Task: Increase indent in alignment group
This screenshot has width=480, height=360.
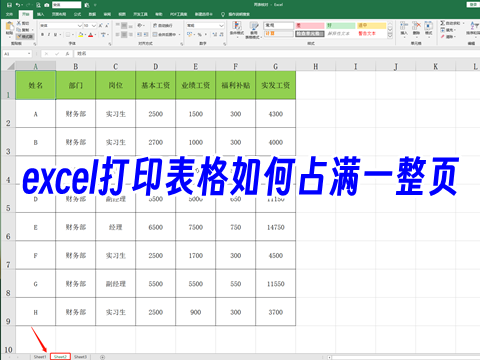Action: pyautogui.click(x=146, y=34)
